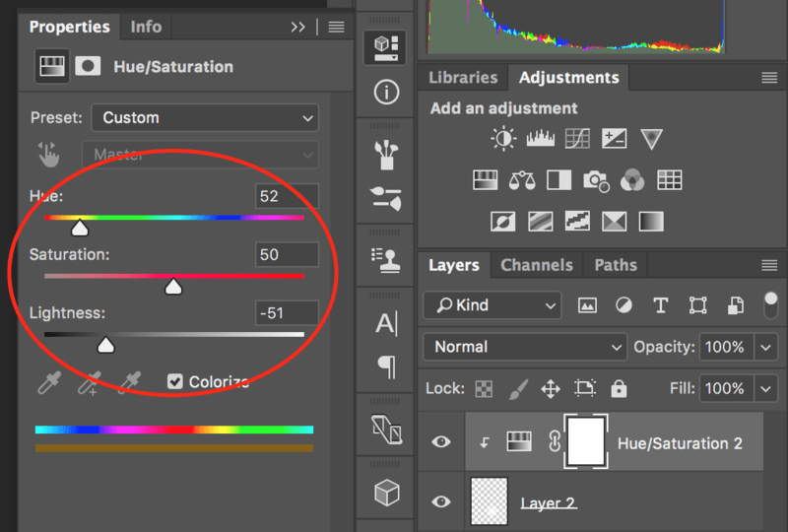Open the Brush settings panel icon

click(386, 198)
